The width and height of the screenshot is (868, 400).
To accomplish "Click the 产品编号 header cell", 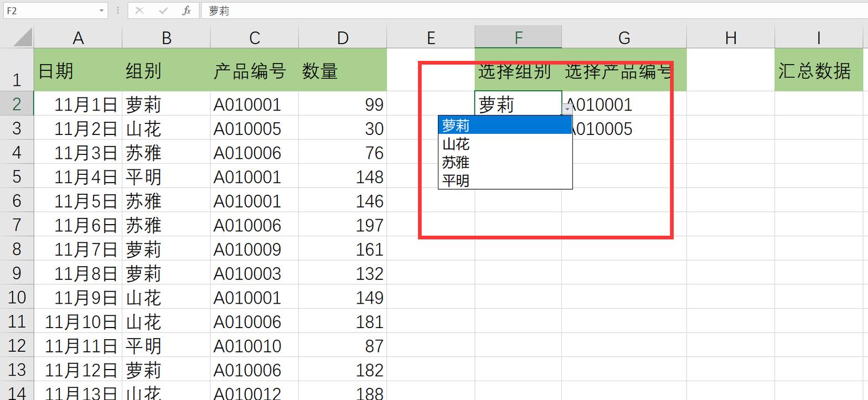I will pos(254,70).
